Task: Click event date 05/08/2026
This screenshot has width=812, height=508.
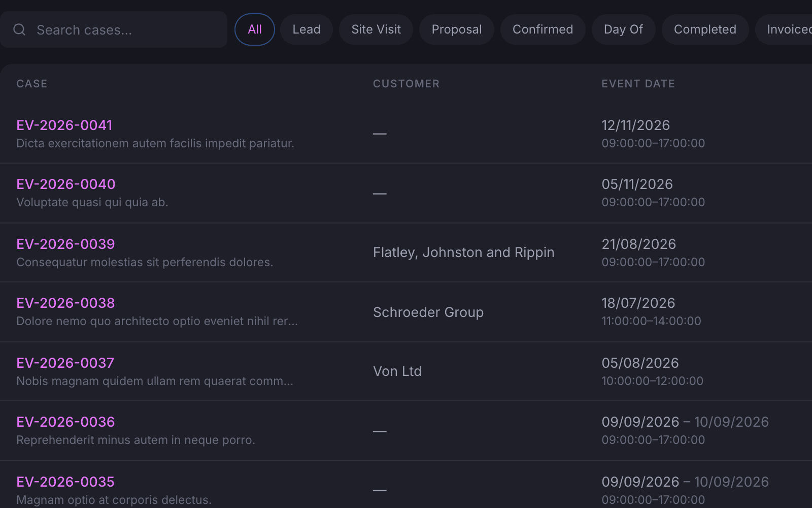Action: [x=640, y=363]
